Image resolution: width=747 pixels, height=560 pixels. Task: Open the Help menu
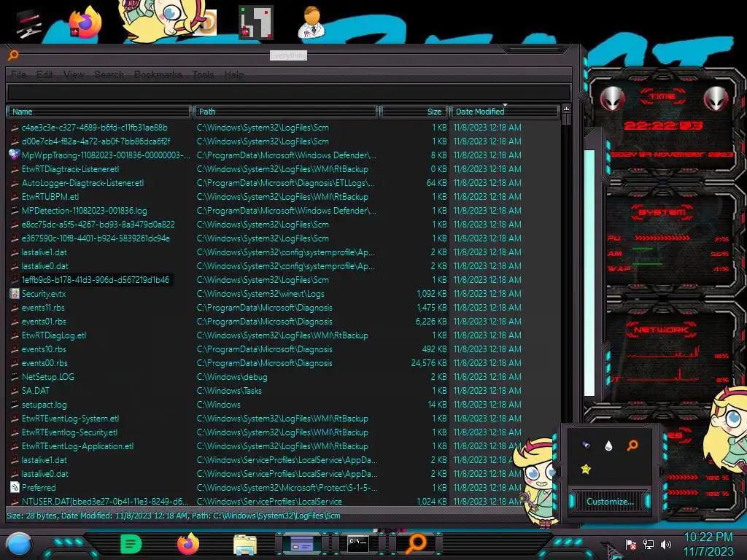234,75
